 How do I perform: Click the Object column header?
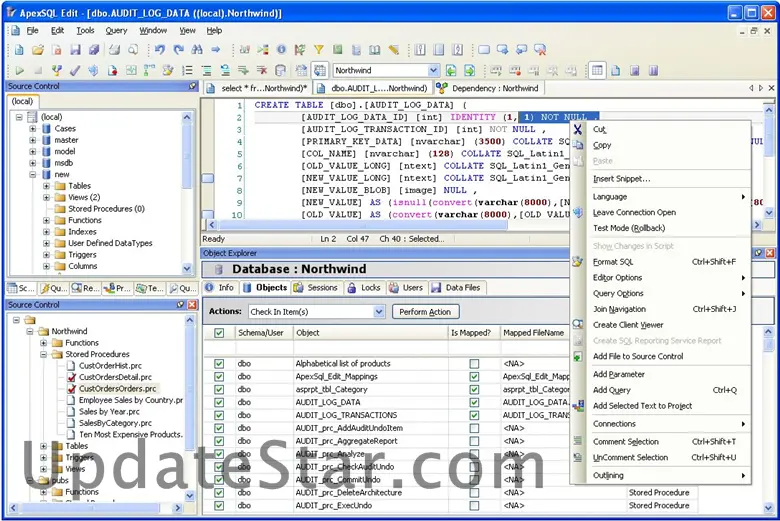371,333
